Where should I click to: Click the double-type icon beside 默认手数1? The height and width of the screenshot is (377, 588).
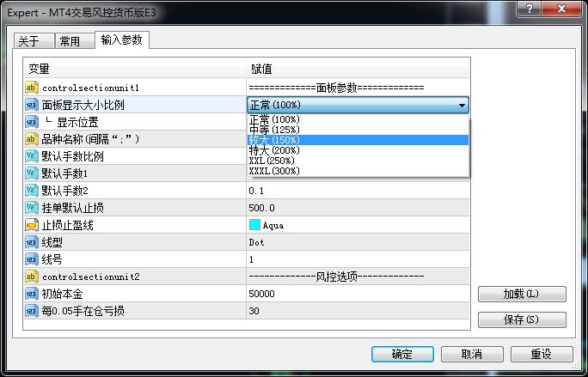tap(32, 173)
